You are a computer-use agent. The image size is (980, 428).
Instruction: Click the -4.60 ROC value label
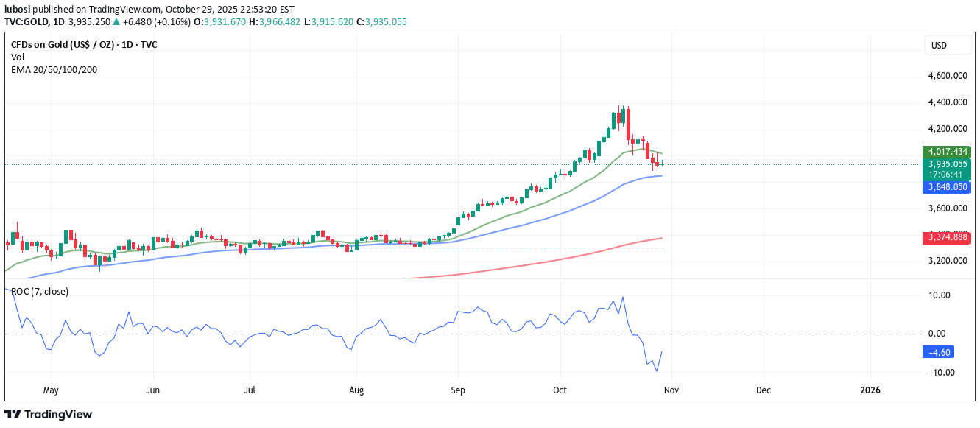point(941,353)
